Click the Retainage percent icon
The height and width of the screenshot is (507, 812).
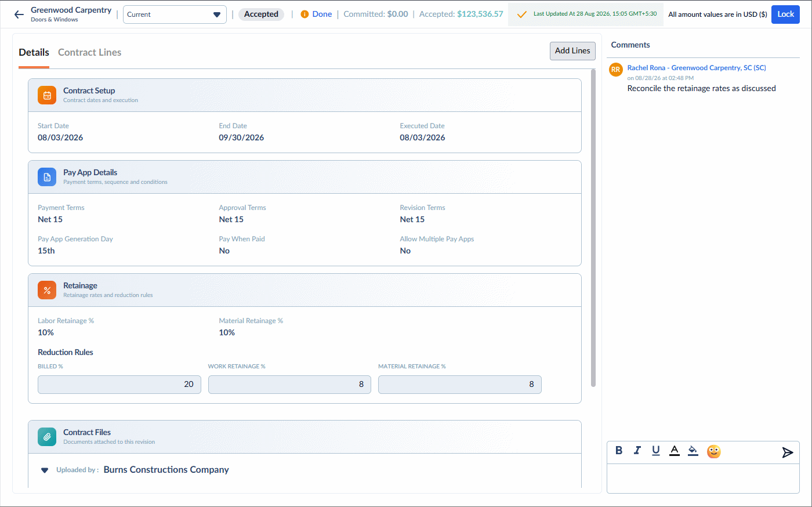(x=47, y=290)
